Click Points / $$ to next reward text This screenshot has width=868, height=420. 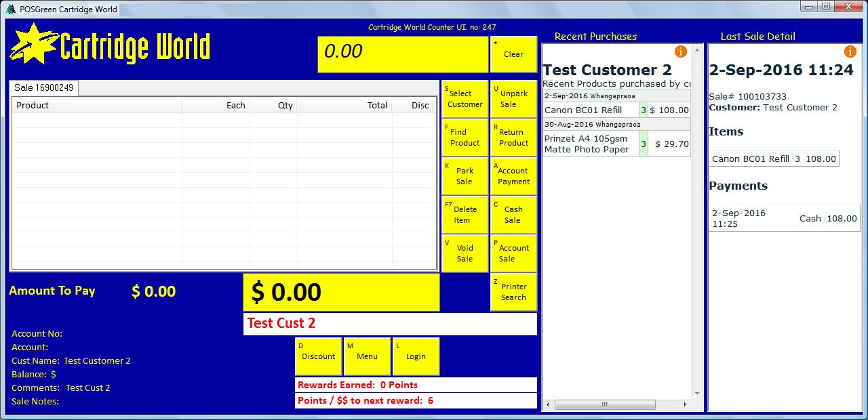tap(366, 400)
